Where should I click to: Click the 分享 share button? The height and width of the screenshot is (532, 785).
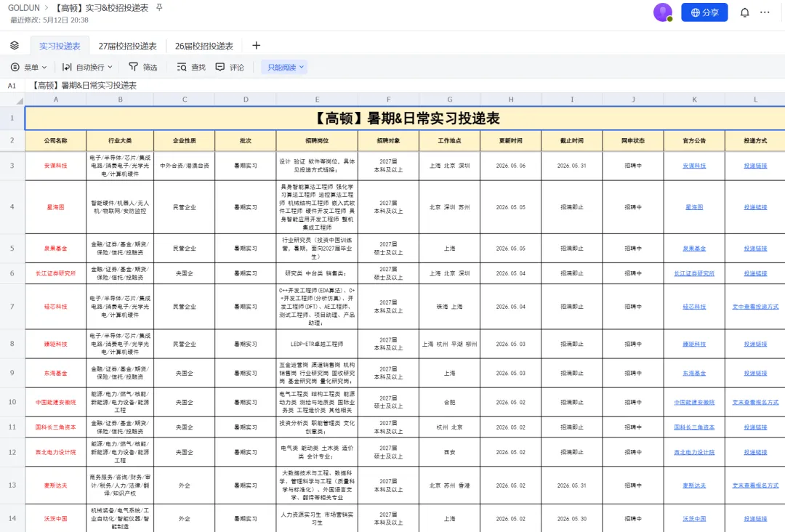click(x=704, y=12)
